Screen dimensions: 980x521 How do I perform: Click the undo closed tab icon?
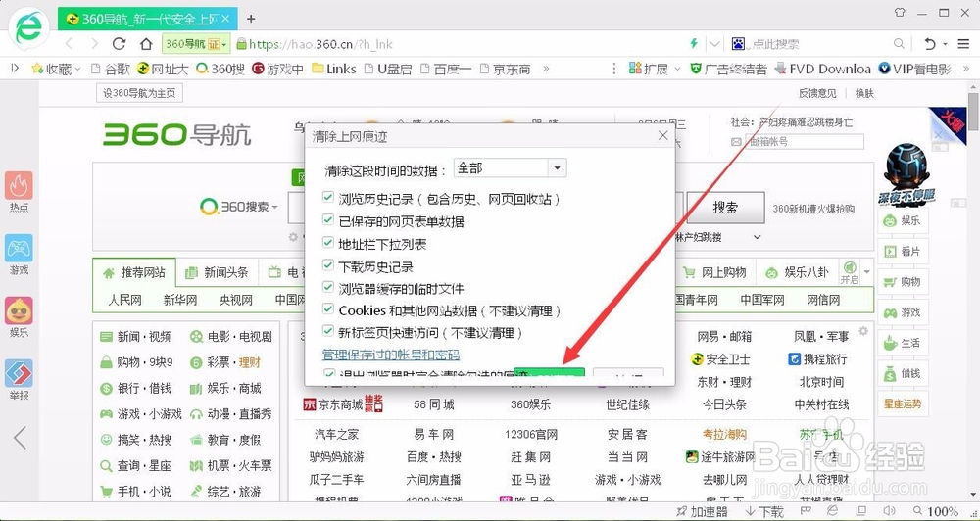[x=930, y=44]
